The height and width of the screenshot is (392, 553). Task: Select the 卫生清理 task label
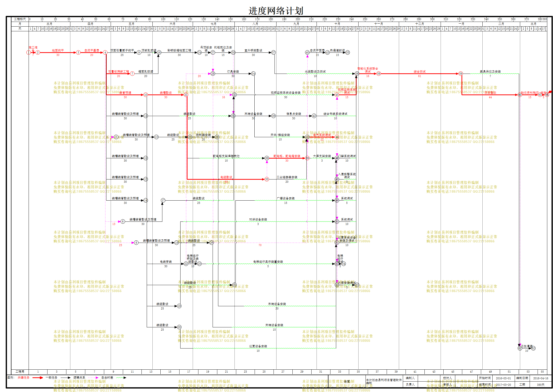click(527, 346)
